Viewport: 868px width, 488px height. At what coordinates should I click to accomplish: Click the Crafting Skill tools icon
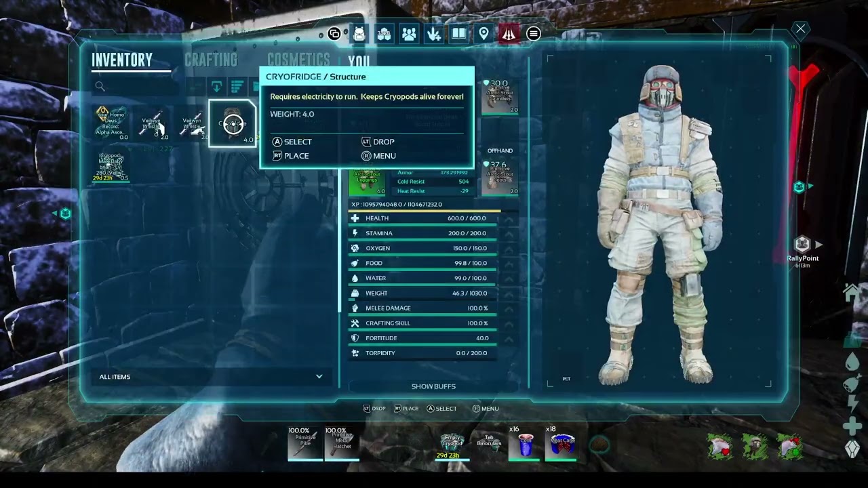[x=355, y=323]
